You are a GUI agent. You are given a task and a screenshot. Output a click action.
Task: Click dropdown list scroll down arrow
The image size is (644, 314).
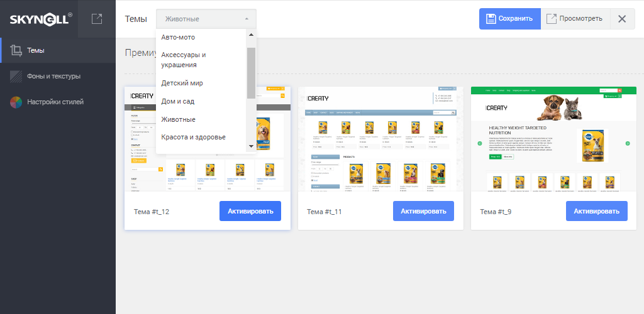pos(252,146)
